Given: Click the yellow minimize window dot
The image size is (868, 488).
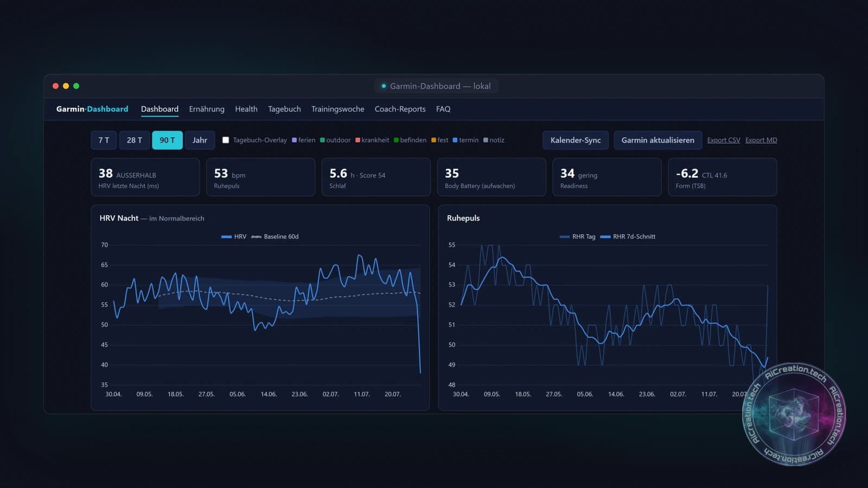Looking at the screenshot, I should click(x=66, y=86).
